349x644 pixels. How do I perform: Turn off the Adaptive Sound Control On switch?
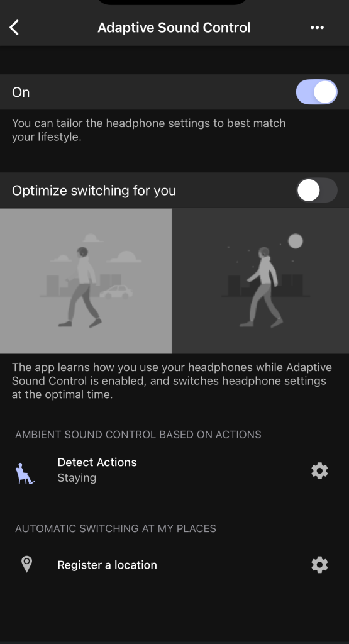[316, 92]
